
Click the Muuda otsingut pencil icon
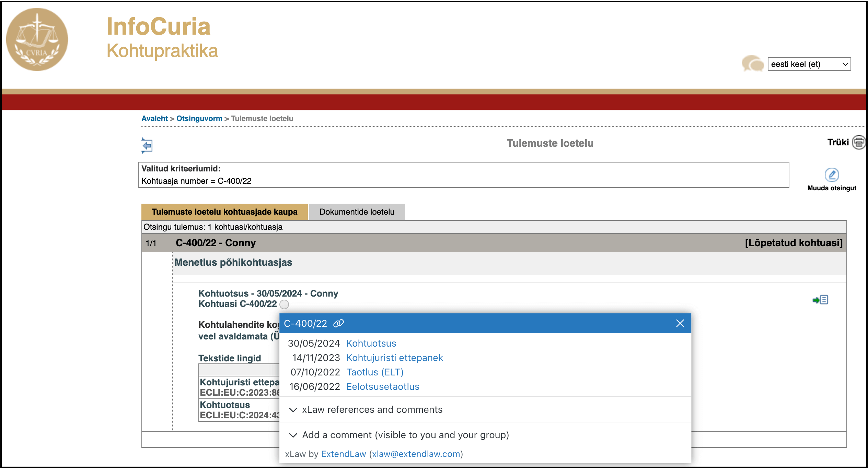(x=831, y=175)
